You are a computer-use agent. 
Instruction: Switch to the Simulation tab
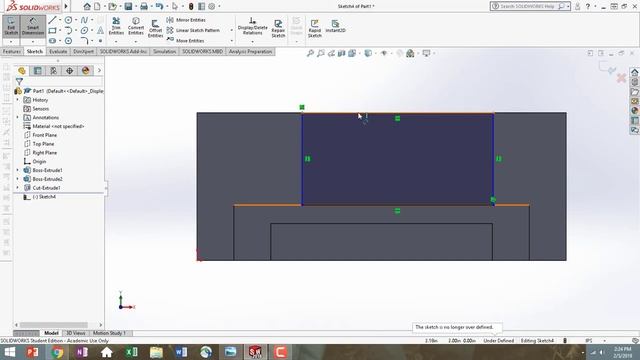point(164,51)
